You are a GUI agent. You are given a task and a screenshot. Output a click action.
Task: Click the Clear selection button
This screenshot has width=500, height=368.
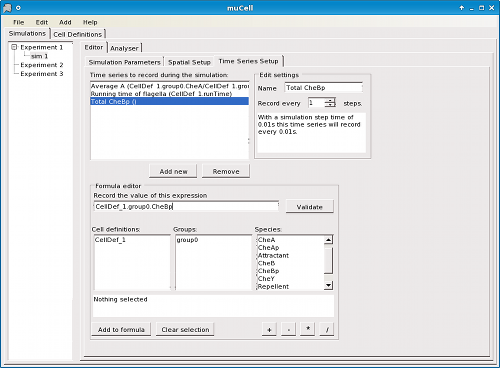coord(185,329)
